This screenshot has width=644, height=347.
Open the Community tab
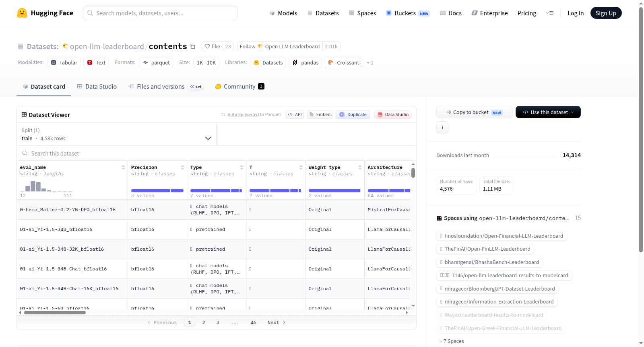pos(240,86)
